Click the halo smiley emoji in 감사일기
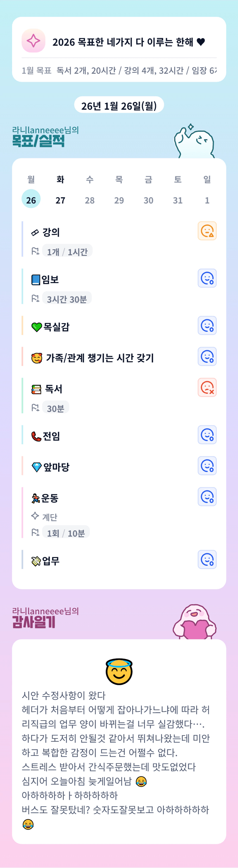The width and height of the screenshot is (238, 868). pyautogui.click(x=119, y=671)
